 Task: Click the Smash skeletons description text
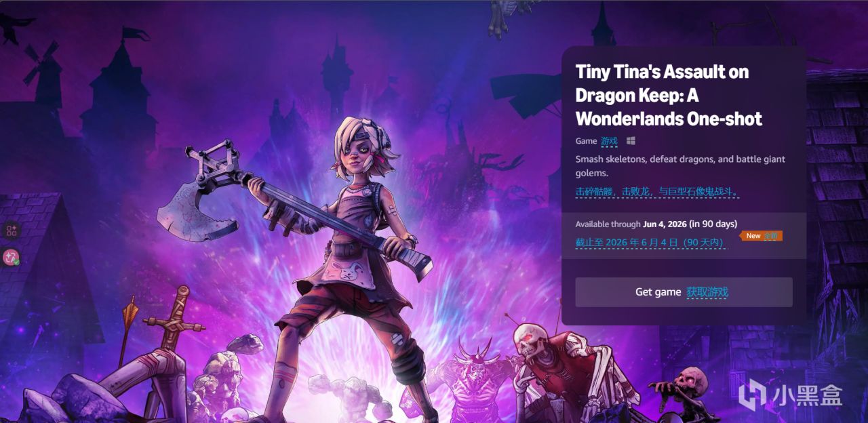(x=680, y=166)
